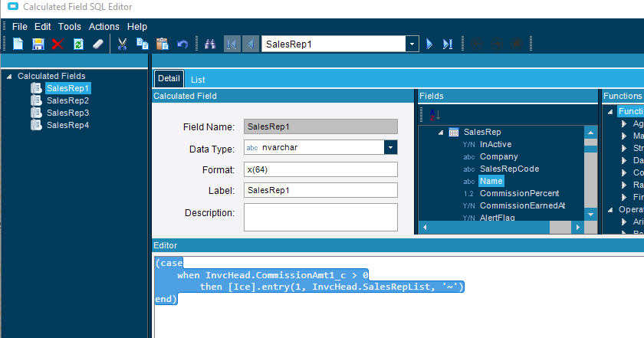Open the Help menu
Viewport: 644px width, 338px height.
pos(137,27)
